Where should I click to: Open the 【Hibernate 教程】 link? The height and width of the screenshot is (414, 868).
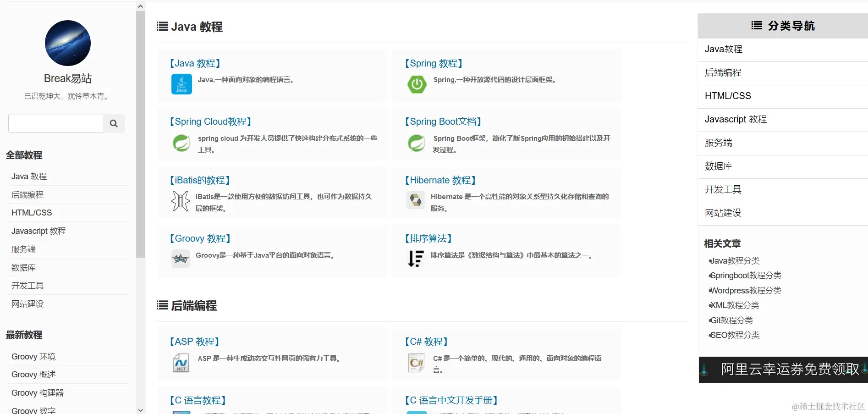click(x=440, y=180)
